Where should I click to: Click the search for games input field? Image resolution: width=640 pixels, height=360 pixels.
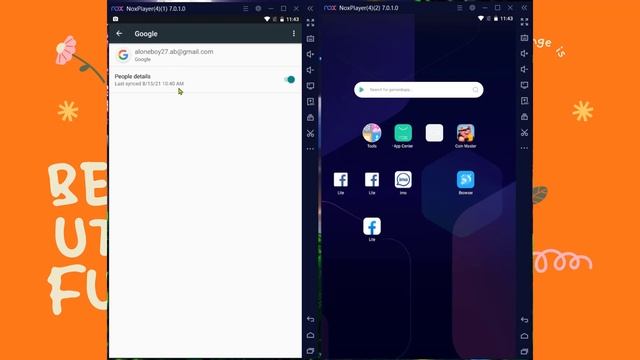pyautogui.click(x=418, y=90)
